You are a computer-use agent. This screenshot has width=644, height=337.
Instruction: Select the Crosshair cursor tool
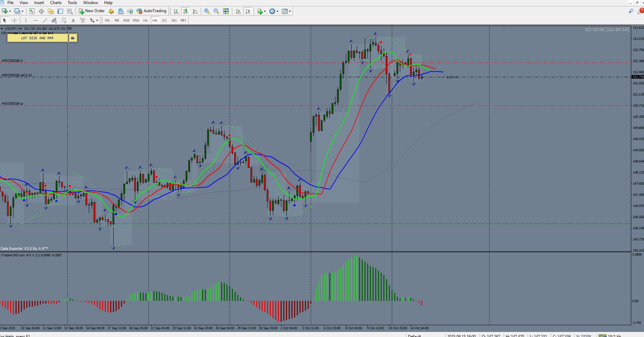[x=14, y=20]
